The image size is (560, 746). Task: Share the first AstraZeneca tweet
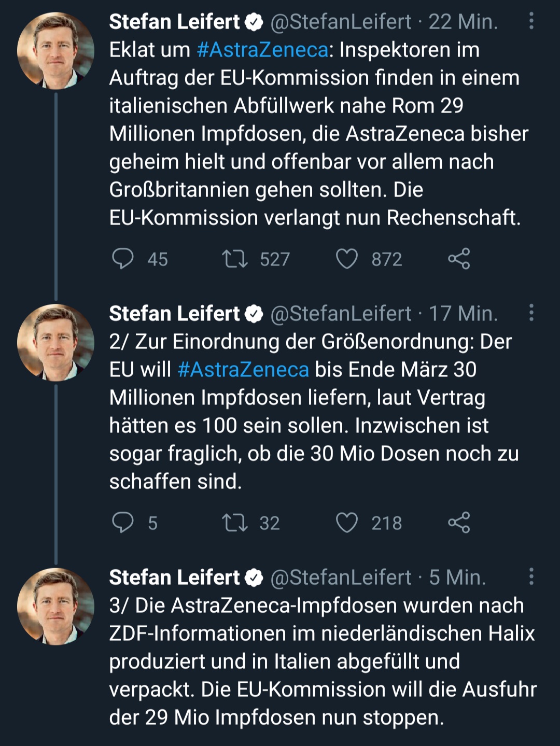459,259
